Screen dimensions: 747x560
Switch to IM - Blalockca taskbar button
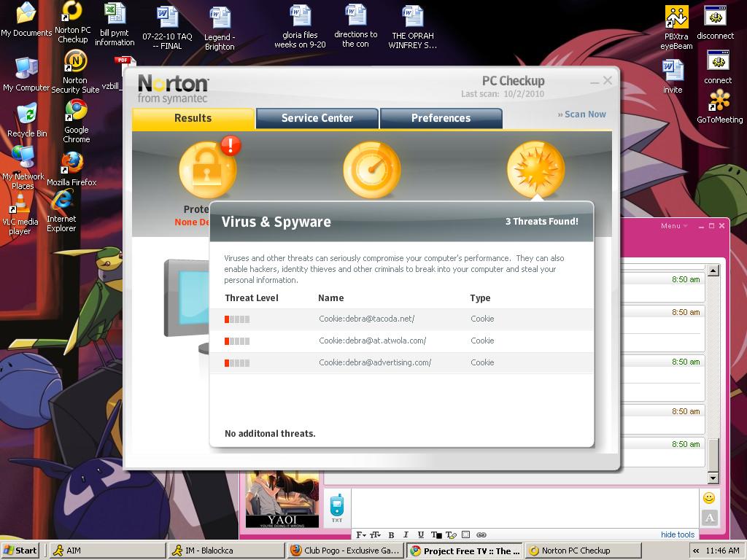[227, 551]
